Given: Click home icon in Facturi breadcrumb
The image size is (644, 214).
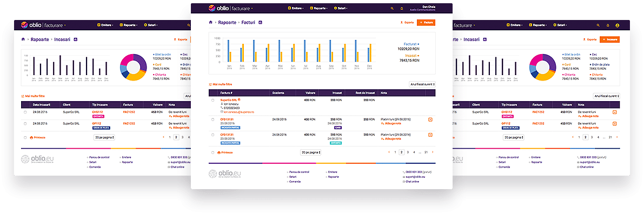Looking at the screenshot, I should (x=211, y=22).
